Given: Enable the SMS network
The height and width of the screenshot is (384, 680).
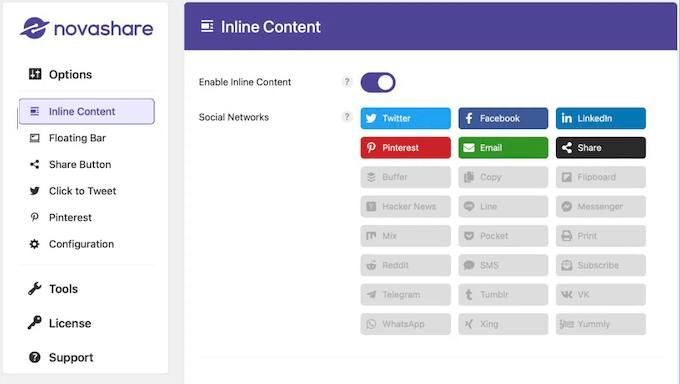Looking at the screenshot, I should [503, 265].
